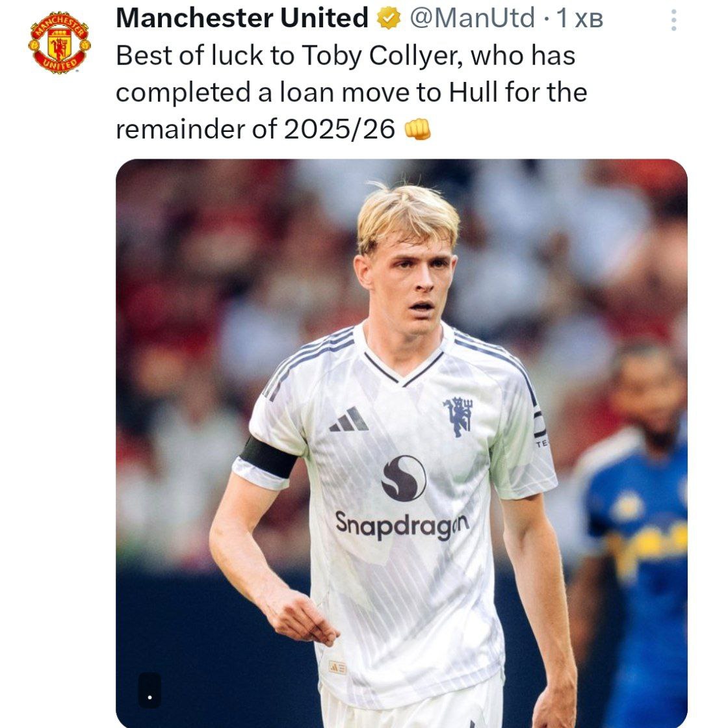
Task: Click the 2025/26 season text
Action: 339,129
